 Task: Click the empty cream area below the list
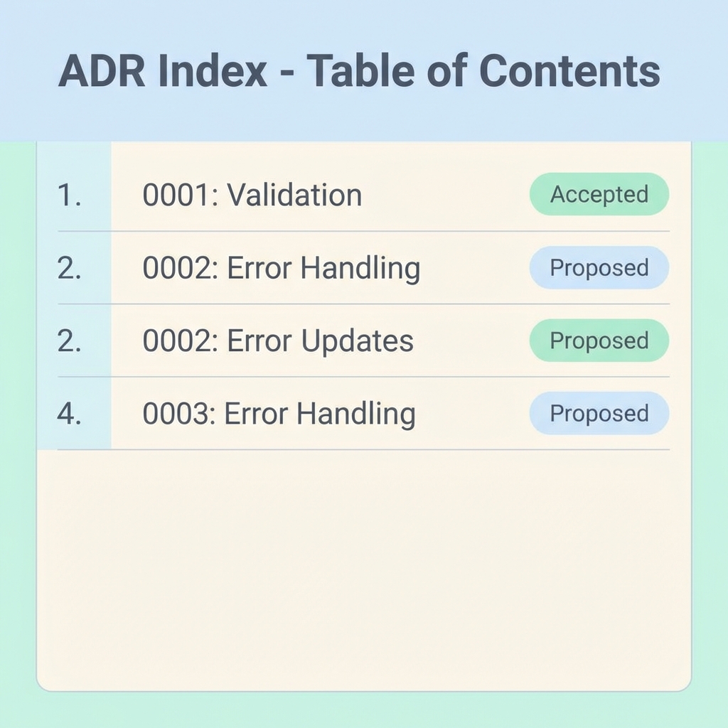(x=363, y=569)
